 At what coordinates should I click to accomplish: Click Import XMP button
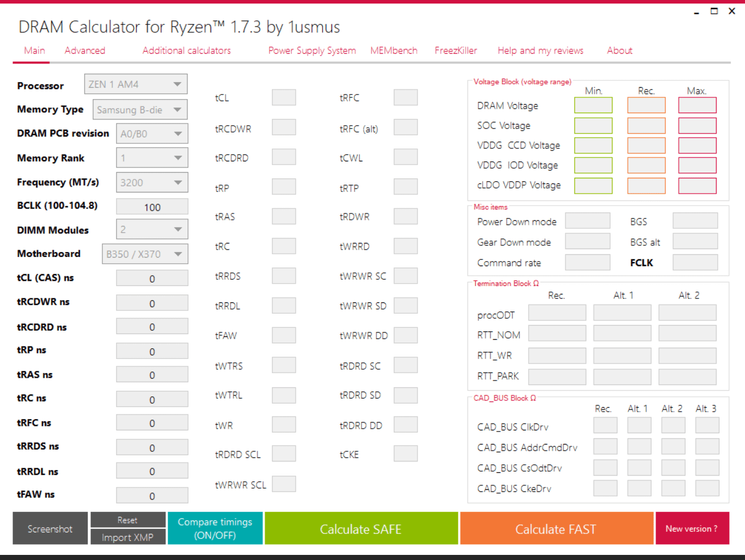pyautogui.click(x=128, y=537)
